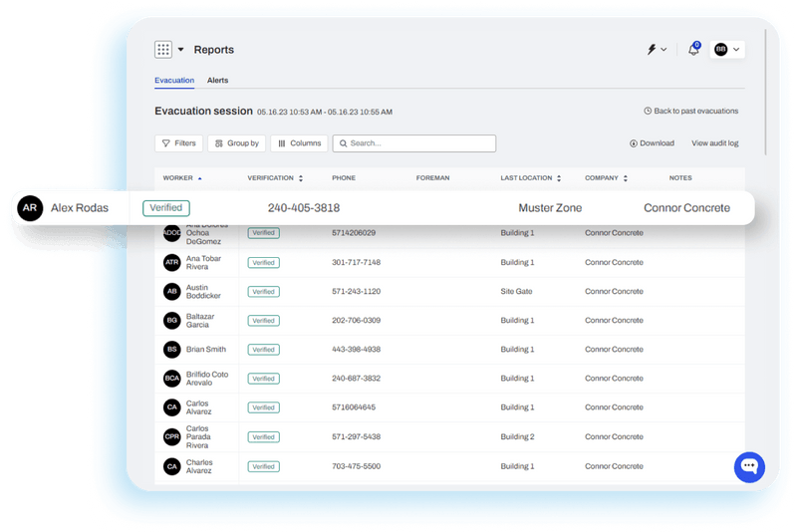Select the BCA avatar for Brilfido Coto Arevalo
797x532 pixels.
click(x=171, y=378)
